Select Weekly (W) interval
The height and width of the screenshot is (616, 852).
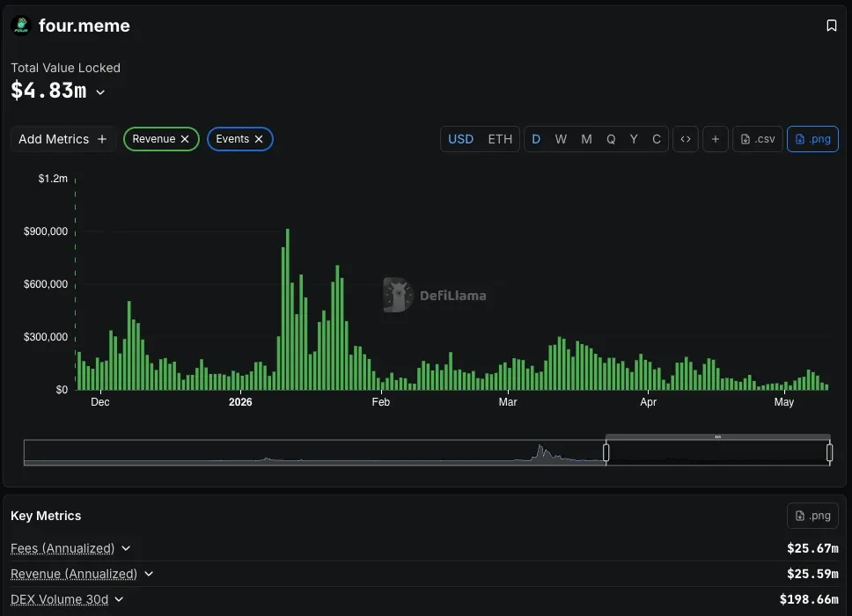(x=561, y=139)
